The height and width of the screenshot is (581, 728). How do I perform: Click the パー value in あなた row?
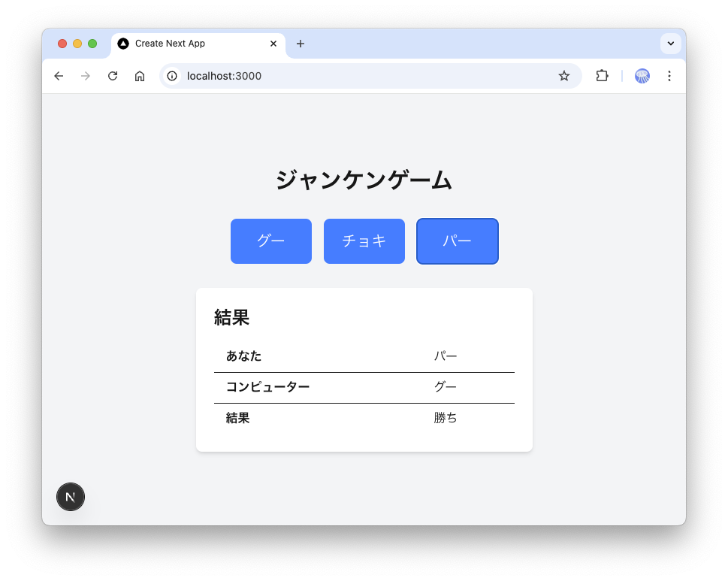(446, 356)
